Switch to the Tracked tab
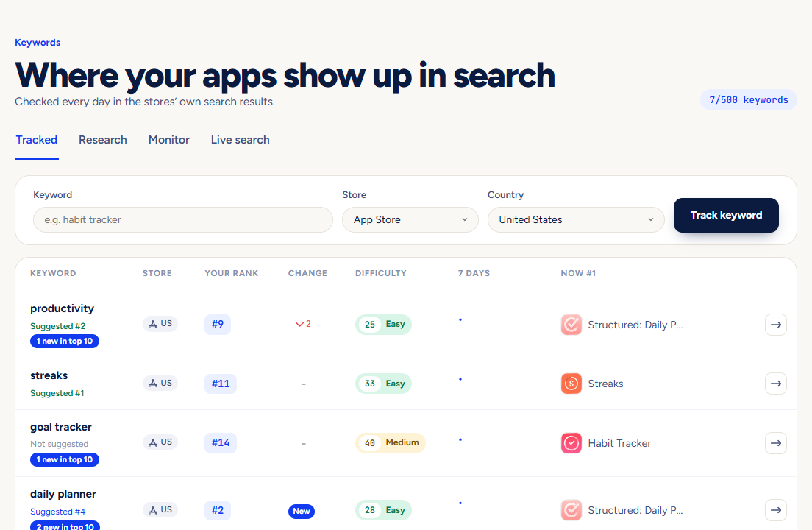 click(37, 140)
